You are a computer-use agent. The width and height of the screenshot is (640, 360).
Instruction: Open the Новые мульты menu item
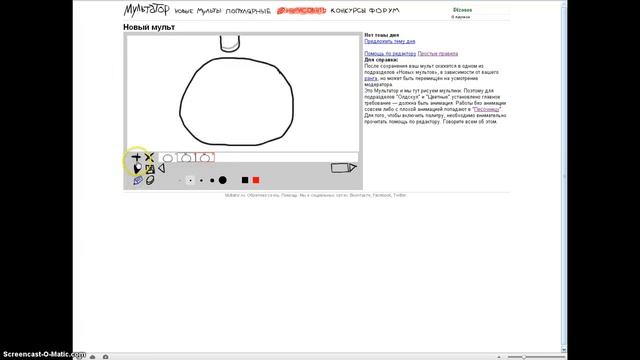coord(198,11)
